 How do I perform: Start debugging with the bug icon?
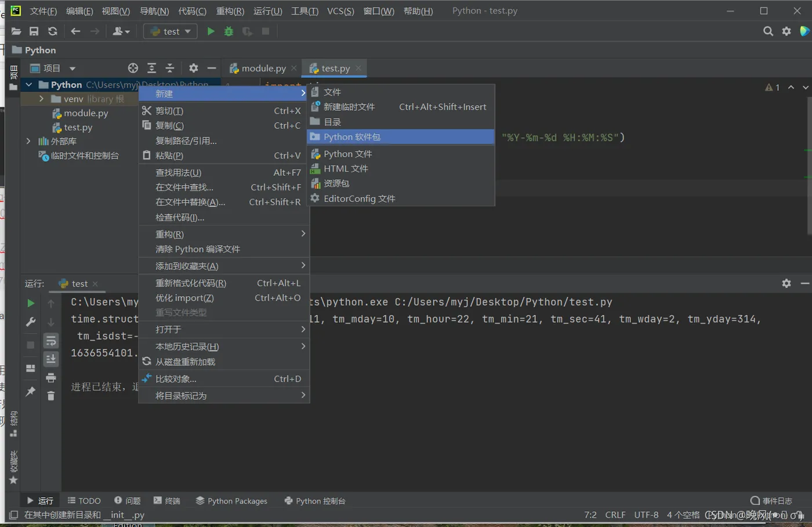pos(229,31)
